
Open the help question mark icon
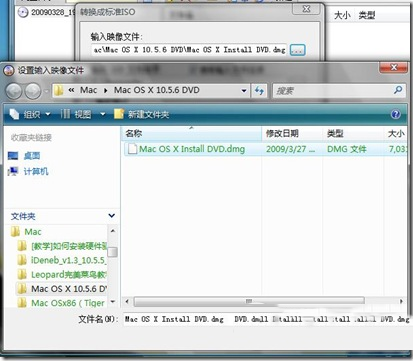pyautogui.click(x=396, y=115)
